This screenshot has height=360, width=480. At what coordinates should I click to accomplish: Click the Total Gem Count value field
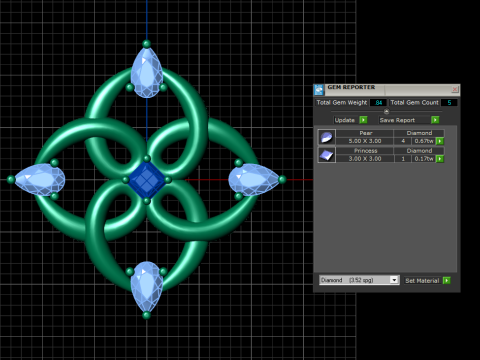[x=449, y=103]
